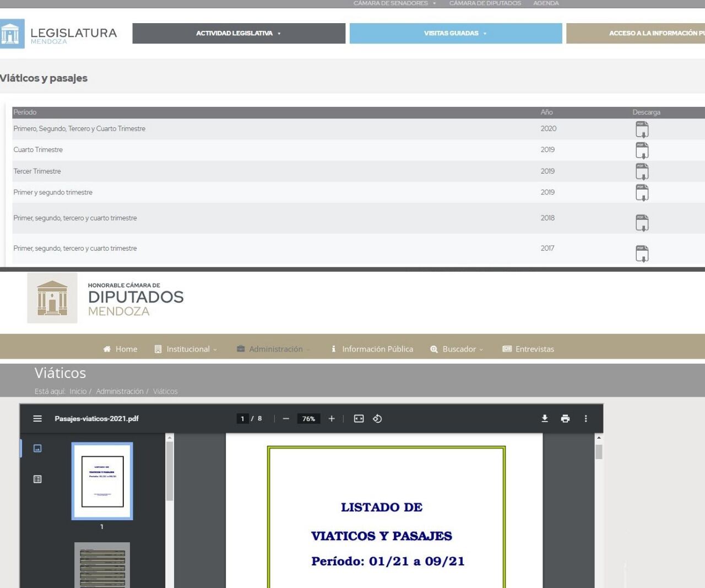
Task: Print the PDF document
Action: [565, 419]
